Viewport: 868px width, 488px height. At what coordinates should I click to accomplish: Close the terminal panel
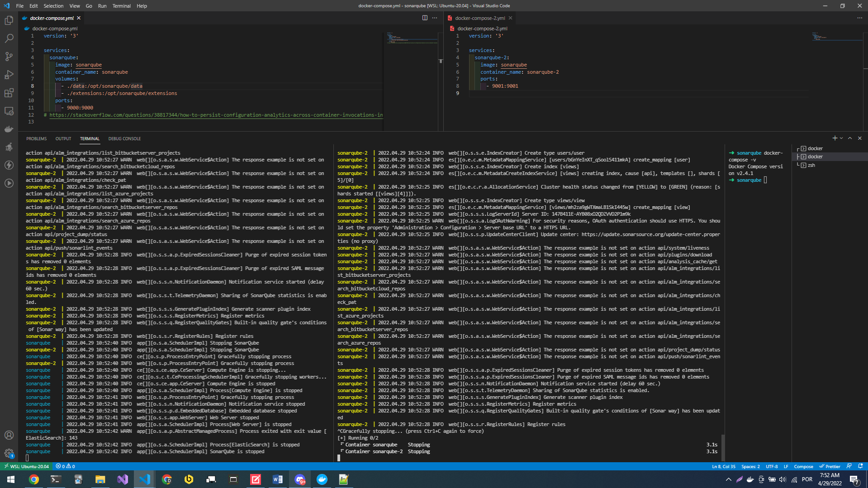click(860, 138)
